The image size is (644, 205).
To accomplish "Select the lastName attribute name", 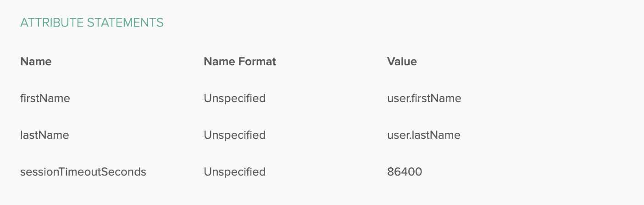I will [x=44, y=135].
